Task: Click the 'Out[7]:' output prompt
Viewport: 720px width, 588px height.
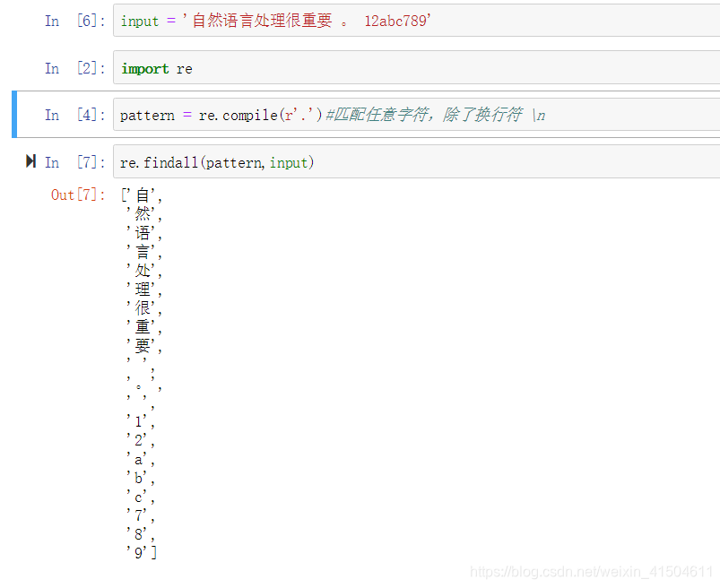Action: click(x=78, y=195)
